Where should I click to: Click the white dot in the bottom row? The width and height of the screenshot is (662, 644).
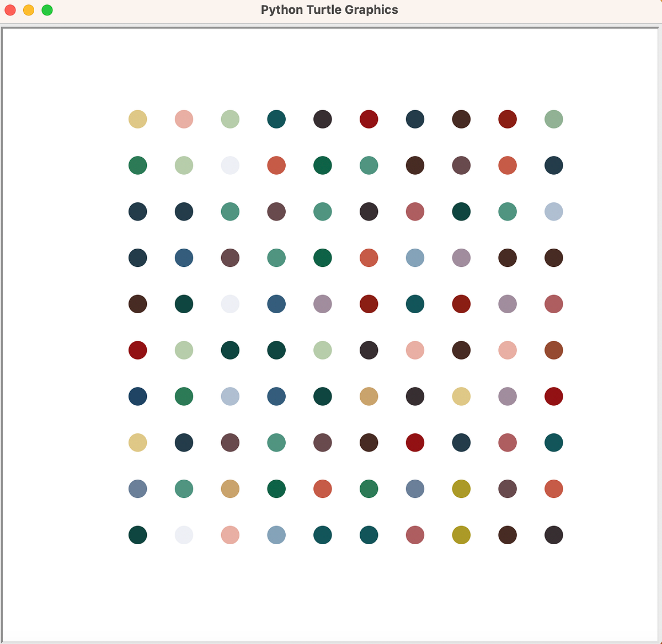pos(184,534)
